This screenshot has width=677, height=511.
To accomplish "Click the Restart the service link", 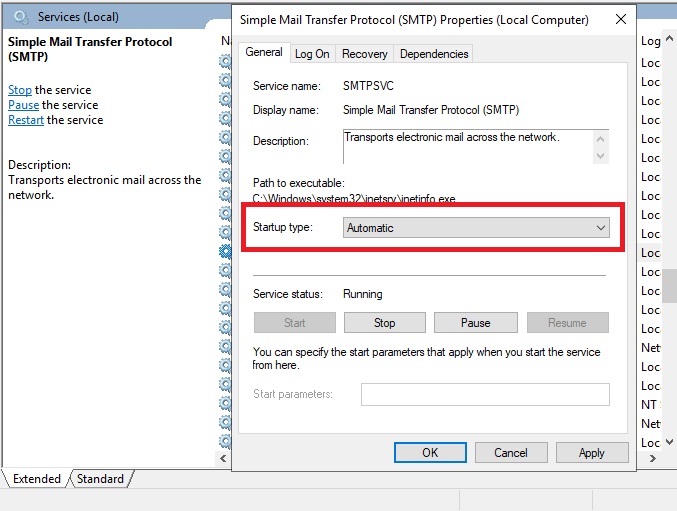I will [26, 120].
